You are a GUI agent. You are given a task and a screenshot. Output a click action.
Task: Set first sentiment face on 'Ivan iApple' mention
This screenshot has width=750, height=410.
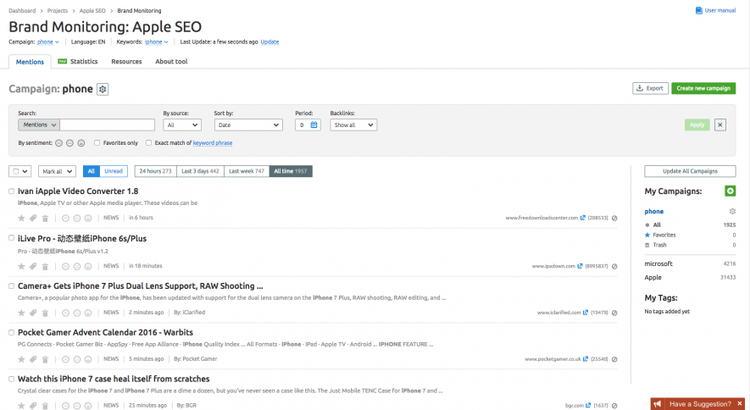pyautogui.click(x=66, y=218)
